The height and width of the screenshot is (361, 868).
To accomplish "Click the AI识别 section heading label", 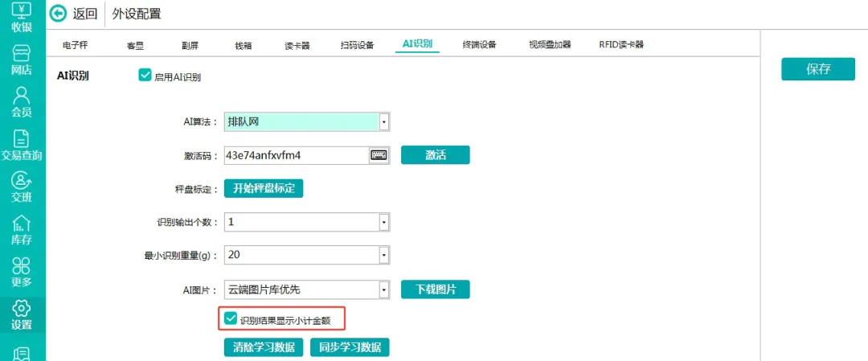I will tap(73, 76).
